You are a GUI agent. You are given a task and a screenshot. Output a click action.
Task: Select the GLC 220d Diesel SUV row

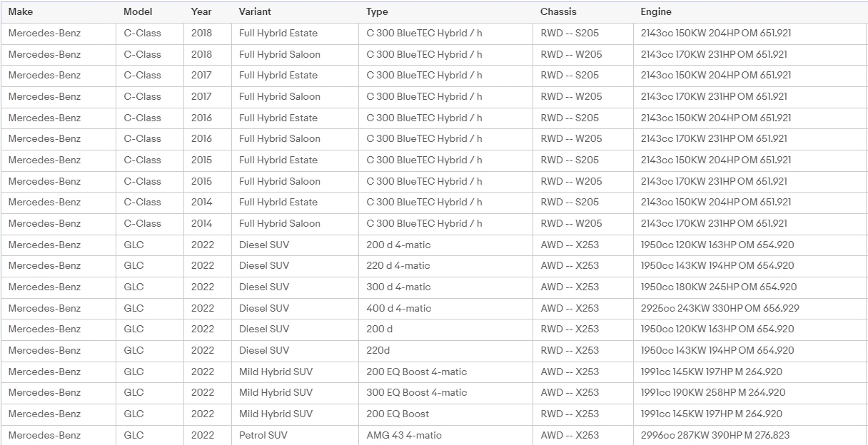(x=286, y=350)
